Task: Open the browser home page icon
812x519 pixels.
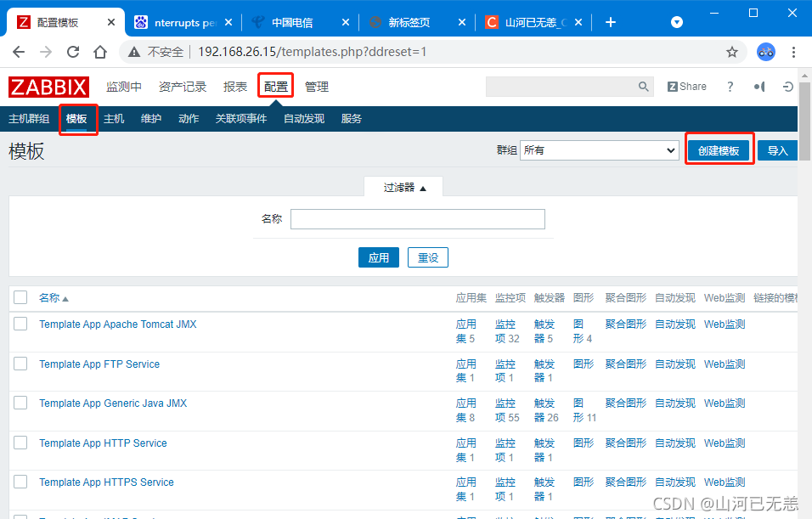Action: (x=100, y=52)
